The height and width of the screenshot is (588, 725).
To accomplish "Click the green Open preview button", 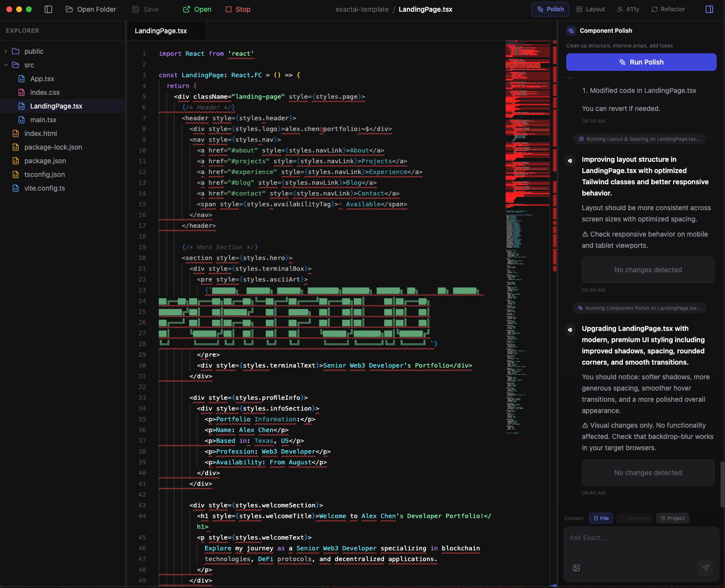I will click(197, 9).
